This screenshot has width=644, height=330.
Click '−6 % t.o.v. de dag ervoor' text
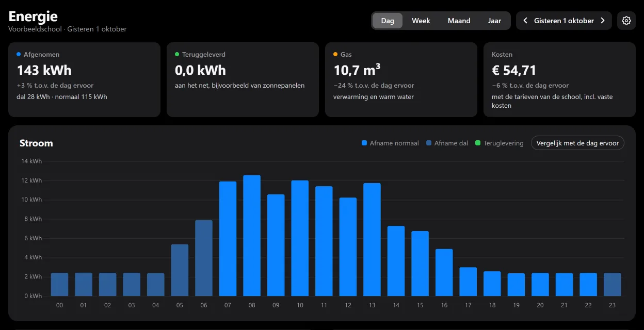click(x=530, y=86)
